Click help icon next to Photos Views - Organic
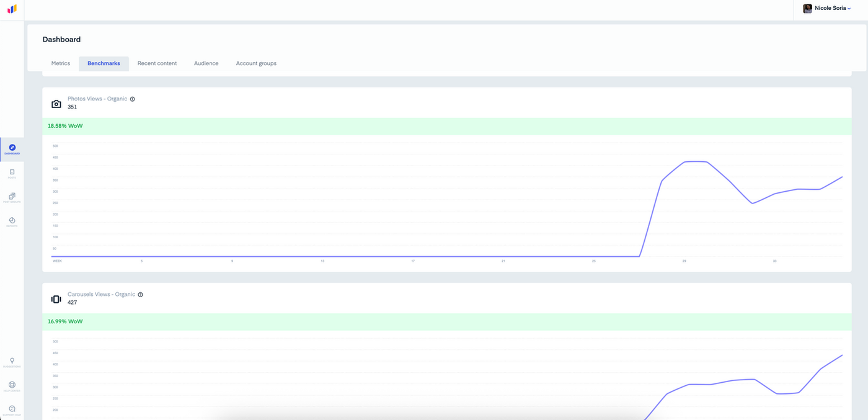868x420 pixels. tap(133, 99)
